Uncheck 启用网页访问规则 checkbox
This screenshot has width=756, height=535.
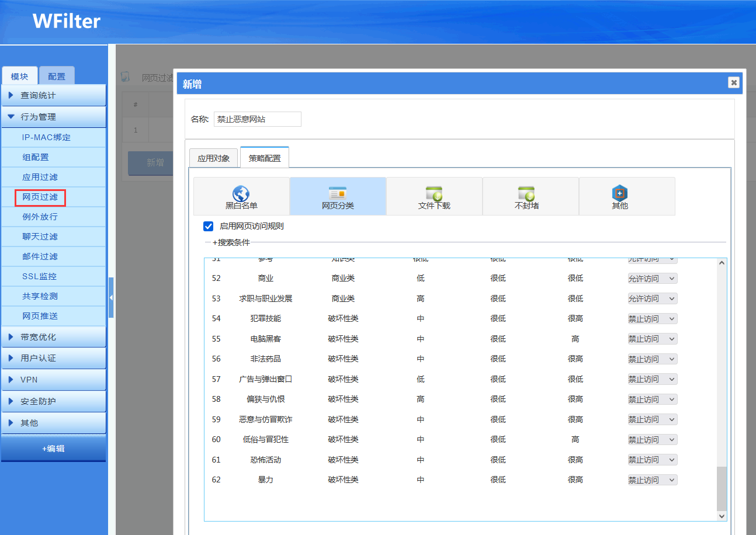tap(208, 226)
